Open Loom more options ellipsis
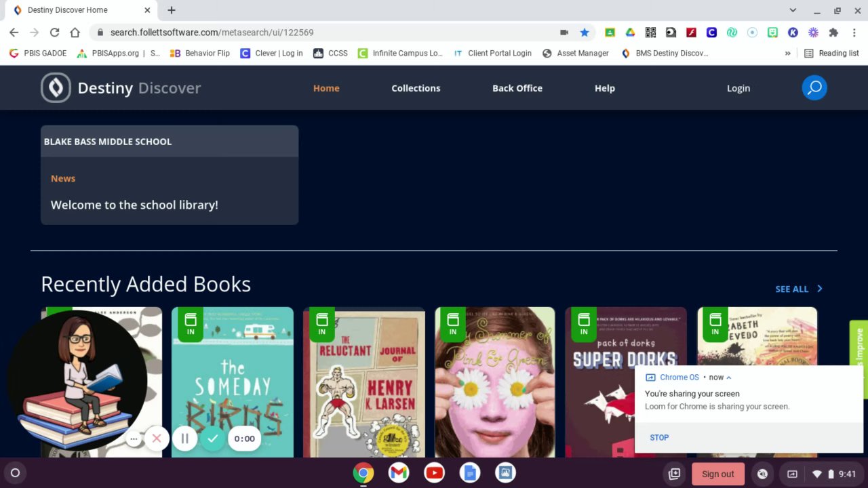Screen dimensions: 868x488 [134, 439]
